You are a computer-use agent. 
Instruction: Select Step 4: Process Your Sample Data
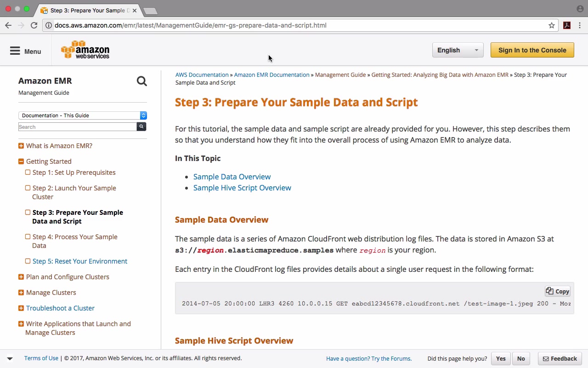[x=75, y=241]
